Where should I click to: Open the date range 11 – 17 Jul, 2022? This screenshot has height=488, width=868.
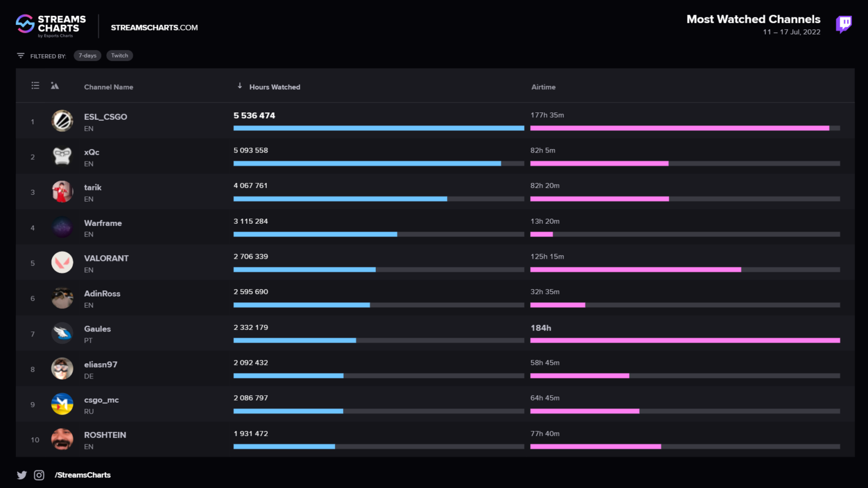tap(791, 32)
